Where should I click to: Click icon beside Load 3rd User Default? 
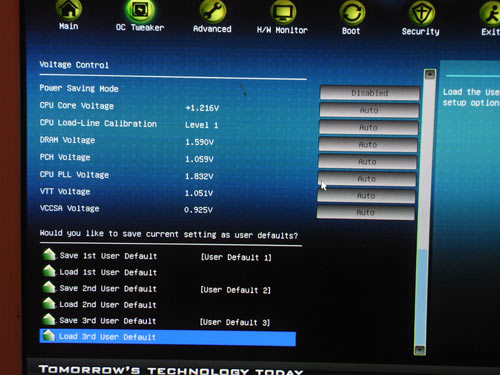pyautogui.click(x=49, y=335)
